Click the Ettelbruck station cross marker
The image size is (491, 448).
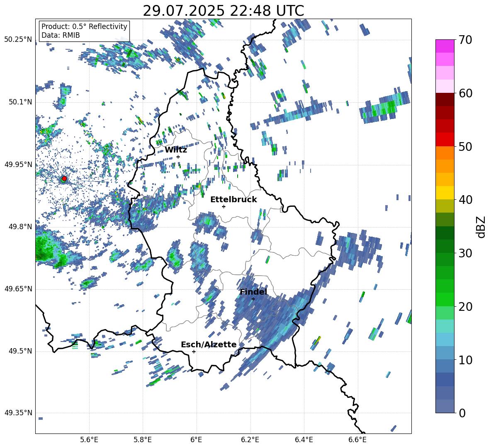(x=224, y=206)
